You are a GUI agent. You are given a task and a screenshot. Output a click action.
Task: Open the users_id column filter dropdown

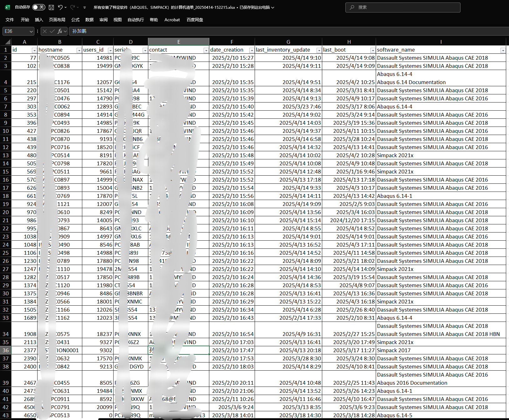click(110, 50)
